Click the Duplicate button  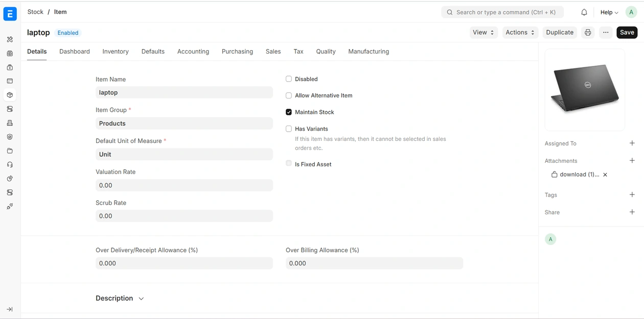coord(560,33)
